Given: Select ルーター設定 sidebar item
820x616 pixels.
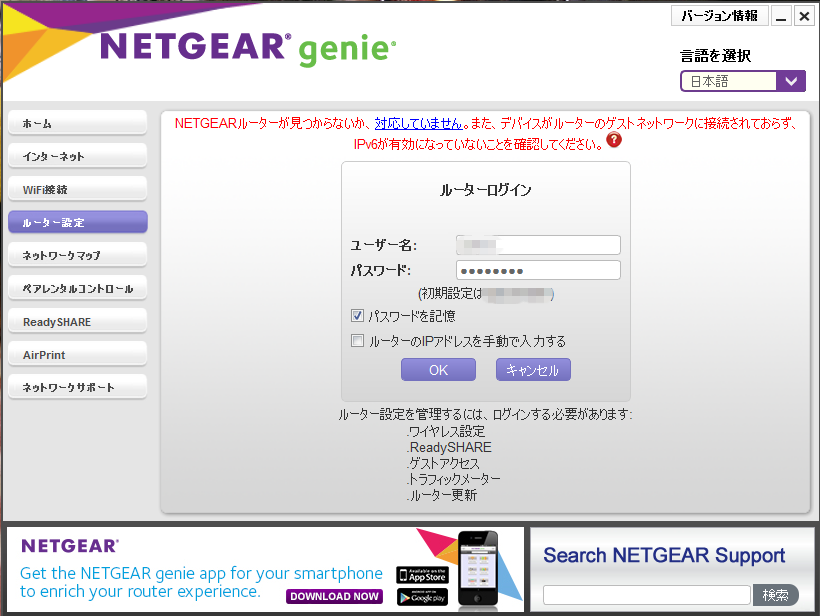Looking at the screenshot, I should click(78, 222).
